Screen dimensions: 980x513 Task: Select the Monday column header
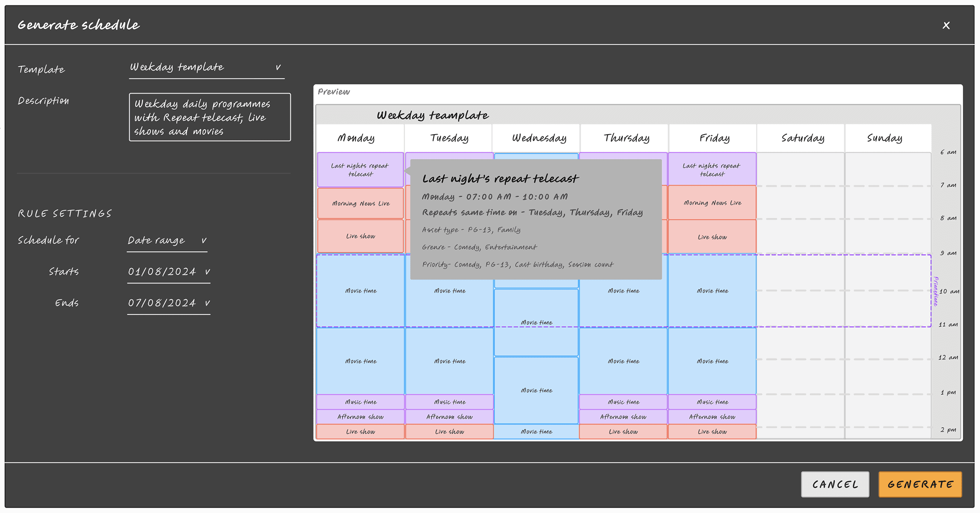coord(360,138)
